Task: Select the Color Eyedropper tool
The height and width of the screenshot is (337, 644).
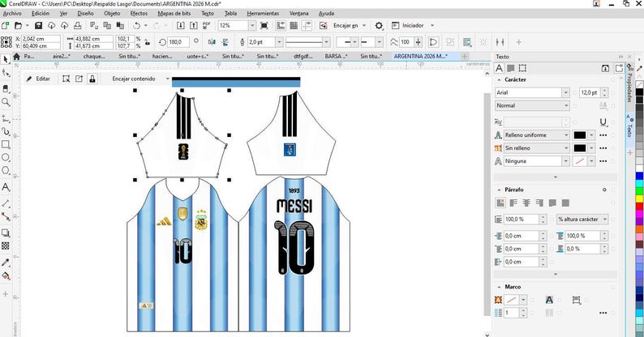Action: [6, 262]
